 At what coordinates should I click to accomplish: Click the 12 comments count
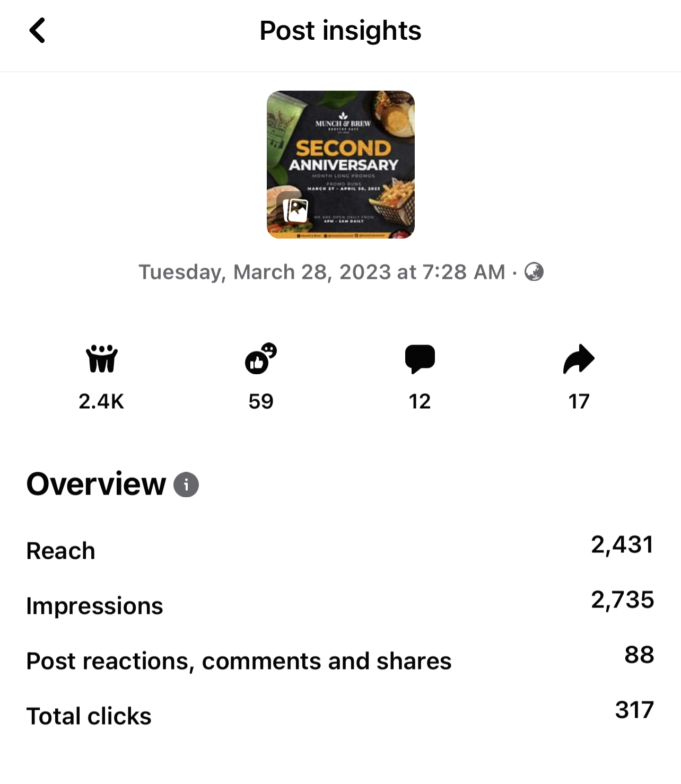pyautogui.click(x=420, y=401)
